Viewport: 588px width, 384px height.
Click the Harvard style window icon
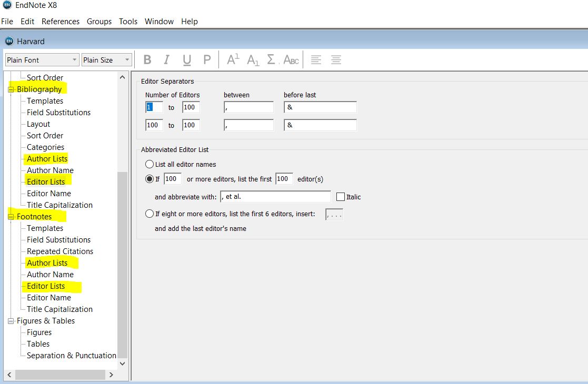click(9, 41)
